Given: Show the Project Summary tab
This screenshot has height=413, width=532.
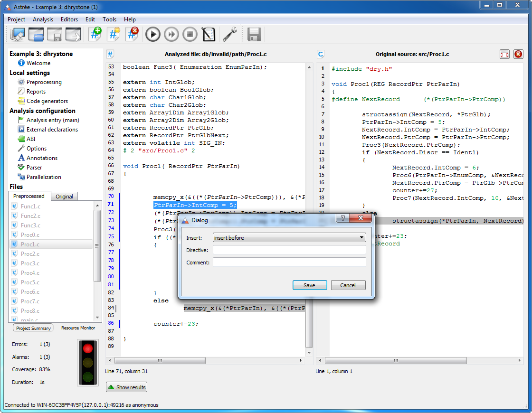Looking at the screenshot, I should (x=33, y=328).
